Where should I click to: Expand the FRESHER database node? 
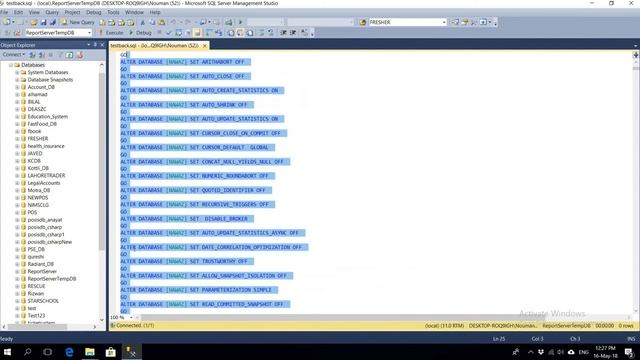[17, 139]
